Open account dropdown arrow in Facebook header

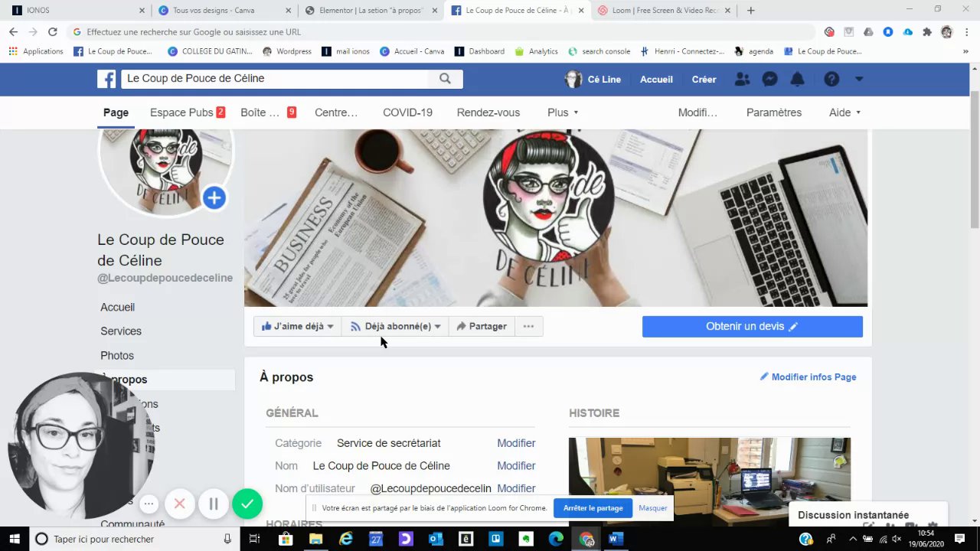point(859,79)
